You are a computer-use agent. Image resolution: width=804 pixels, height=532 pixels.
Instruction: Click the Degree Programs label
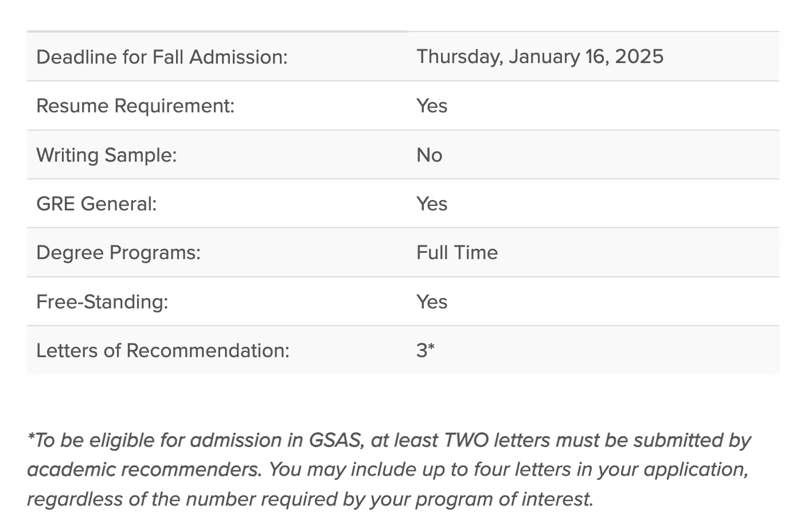[x=119, y=252]
